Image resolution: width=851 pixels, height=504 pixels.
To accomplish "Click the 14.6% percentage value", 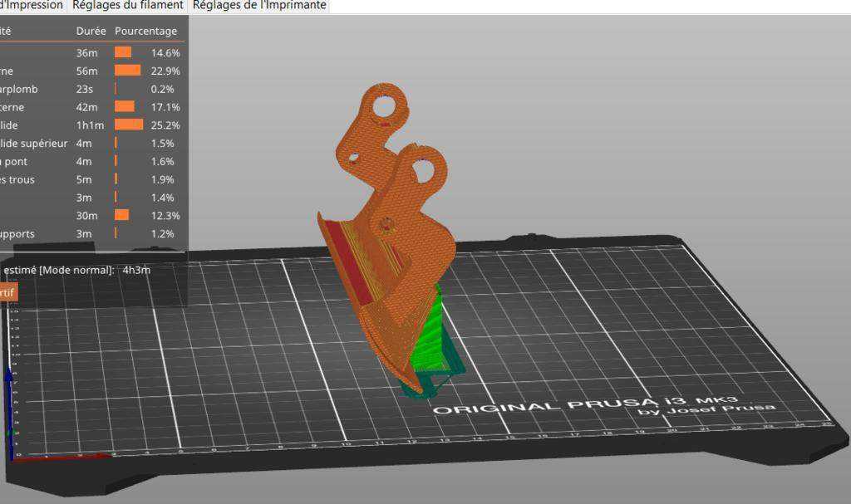I will 165,52.
